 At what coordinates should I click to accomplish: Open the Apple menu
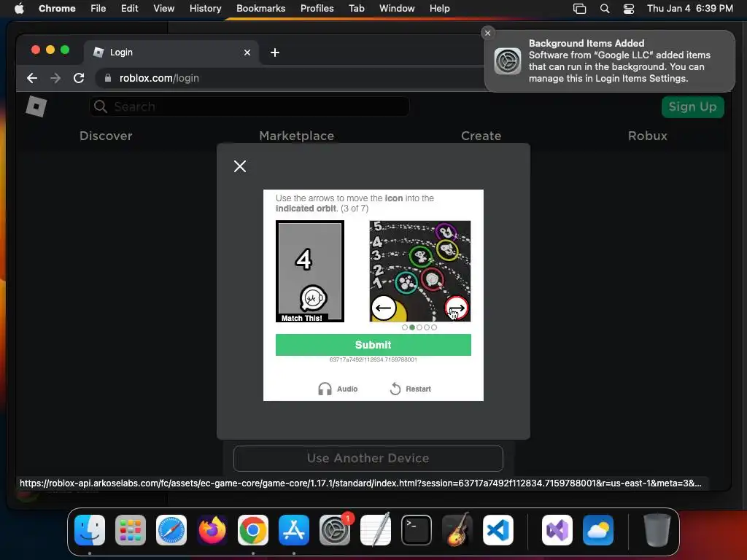(19, 8)
